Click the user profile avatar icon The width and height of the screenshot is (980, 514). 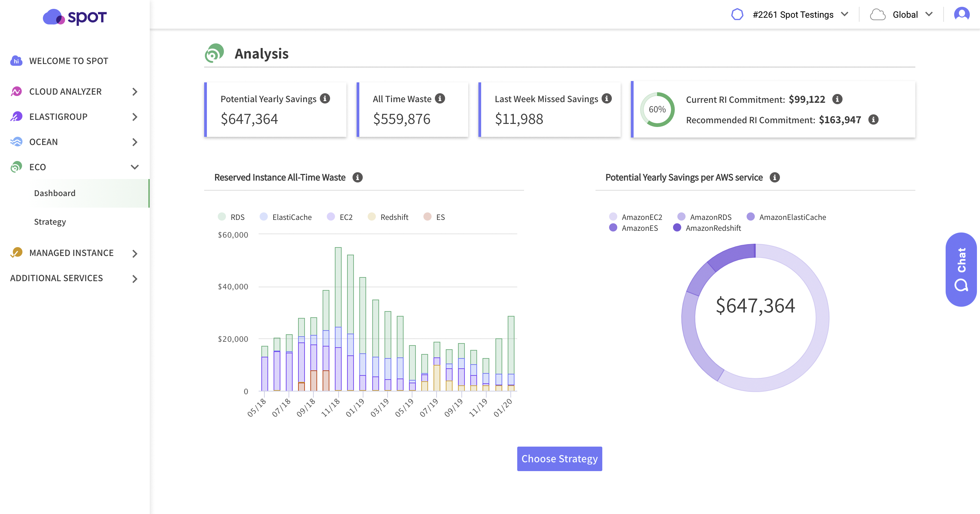[x=961, y=14]
